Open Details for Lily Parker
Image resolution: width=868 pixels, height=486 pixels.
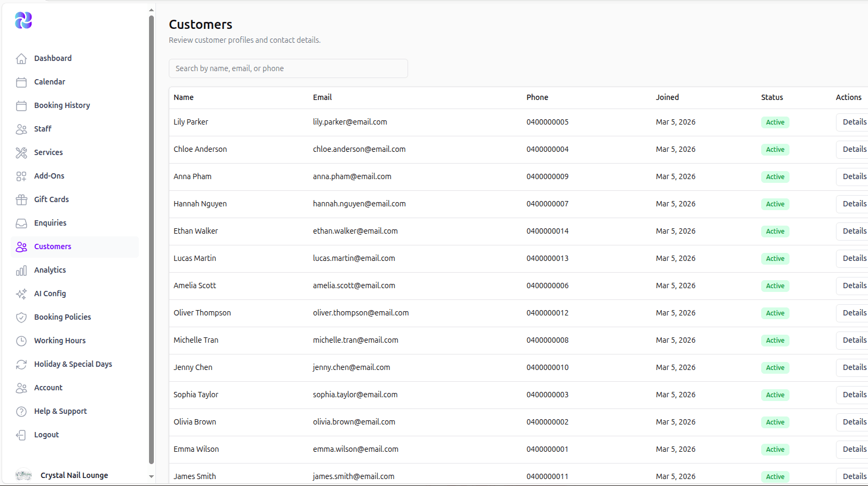854,122
